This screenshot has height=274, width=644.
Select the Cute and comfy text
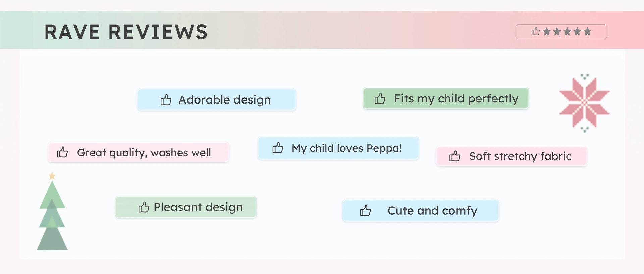432,211
